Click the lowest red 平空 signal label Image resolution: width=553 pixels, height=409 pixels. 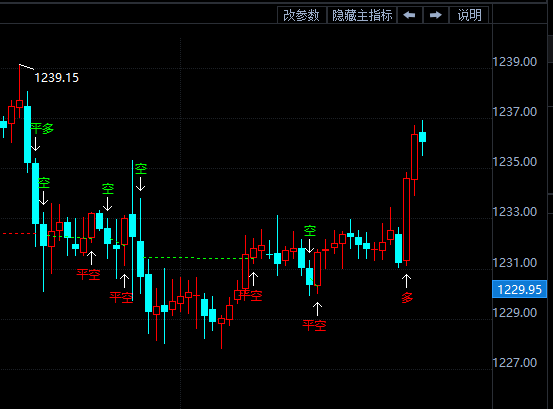coord(314,325)
